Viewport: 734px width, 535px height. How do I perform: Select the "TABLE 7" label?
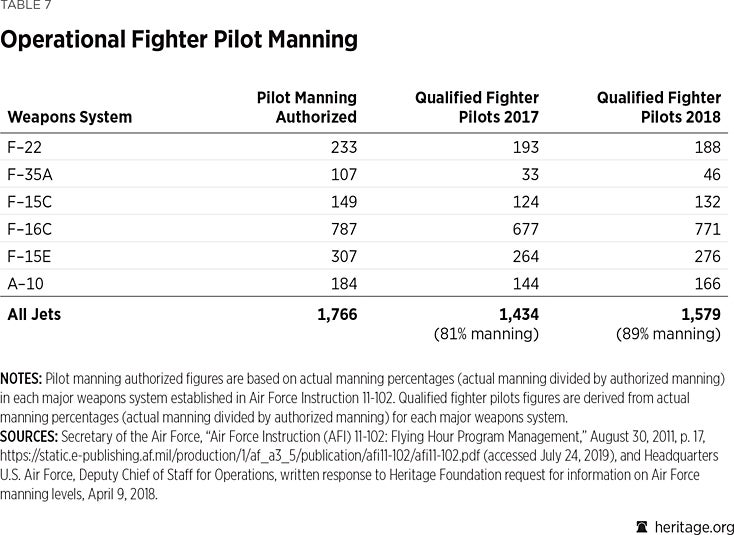[x=24, y=5]
